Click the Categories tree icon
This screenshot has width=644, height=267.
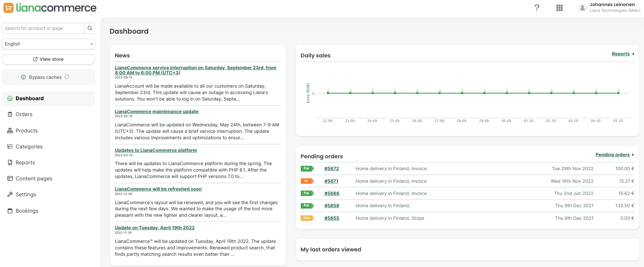(x=10, y=147)
